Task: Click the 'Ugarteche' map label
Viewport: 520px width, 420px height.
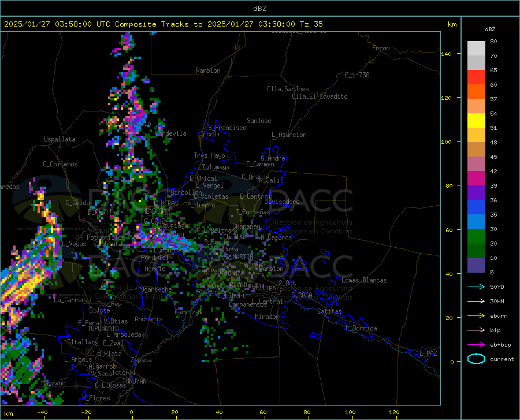Action: click(156, 289)
